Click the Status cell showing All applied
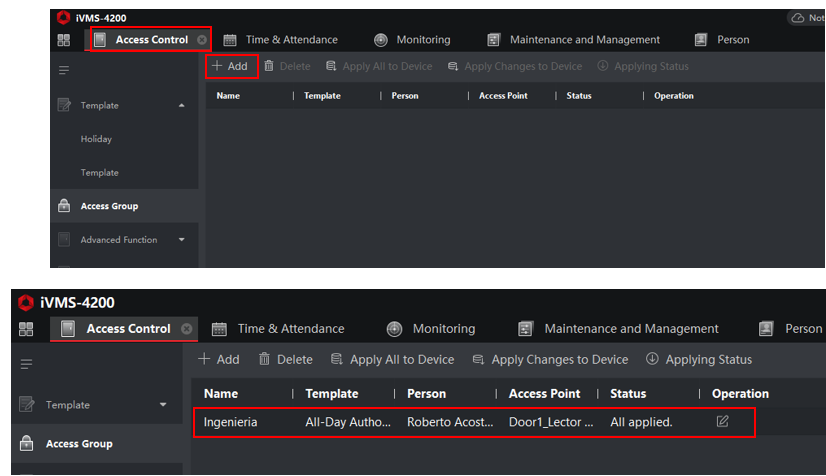 pos(641,422)
